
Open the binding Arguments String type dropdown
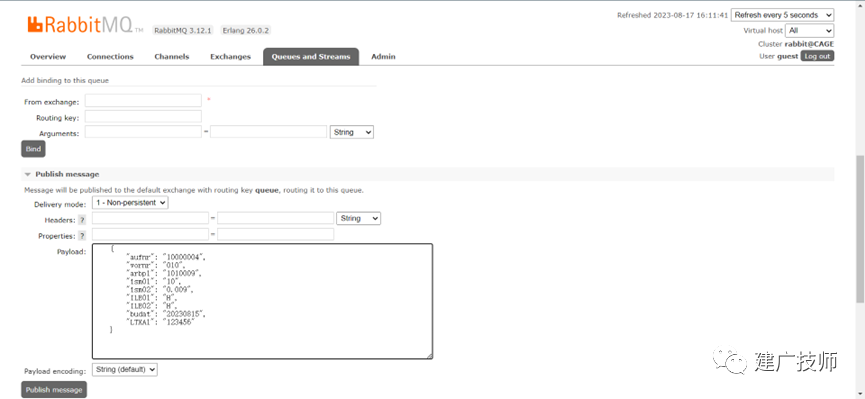(x=351, y=132)
